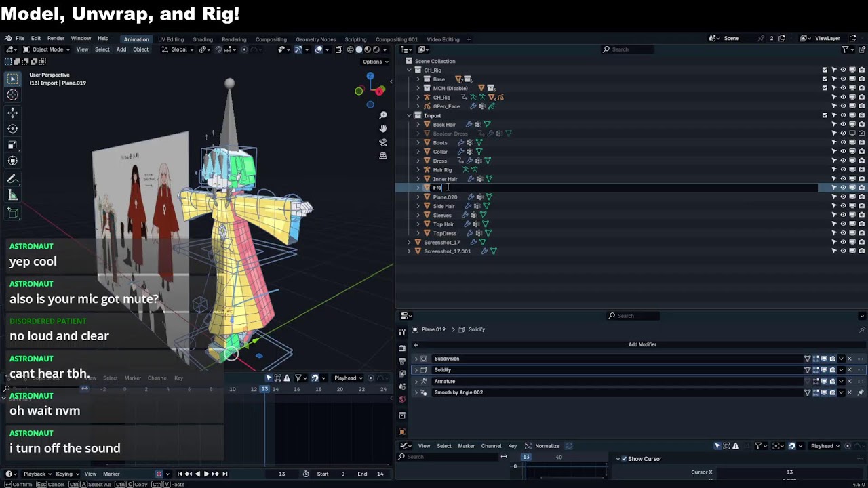Switch to Geometry Nodes workspace tab
The width and height of the screenshot is (868, 488).
click(315, 39)
